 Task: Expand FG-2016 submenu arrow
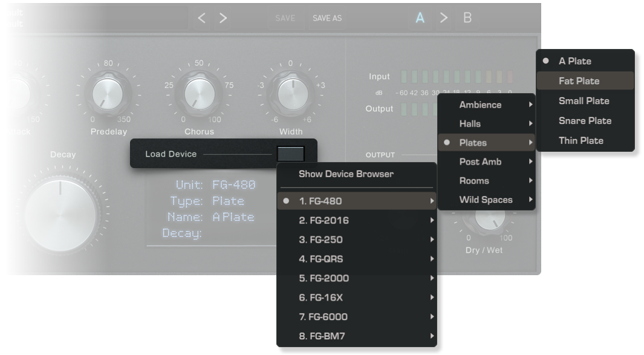tap(432, 220)
